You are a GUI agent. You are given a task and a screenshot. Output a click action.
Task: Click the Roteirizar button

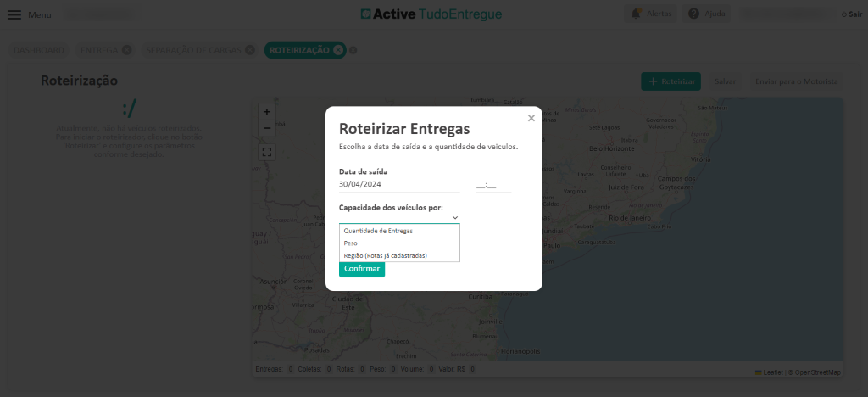point(671,81)
